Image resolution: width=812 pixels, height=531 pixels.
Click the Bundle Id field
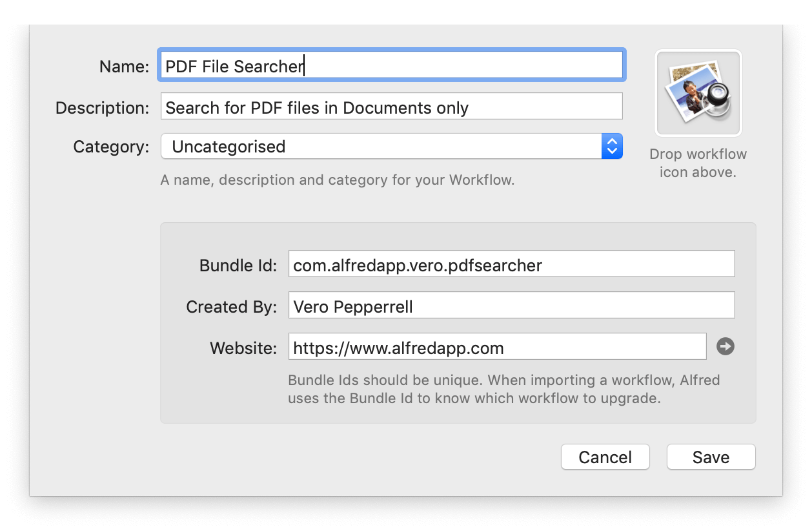pyautogui.click(x=512, y=264)
